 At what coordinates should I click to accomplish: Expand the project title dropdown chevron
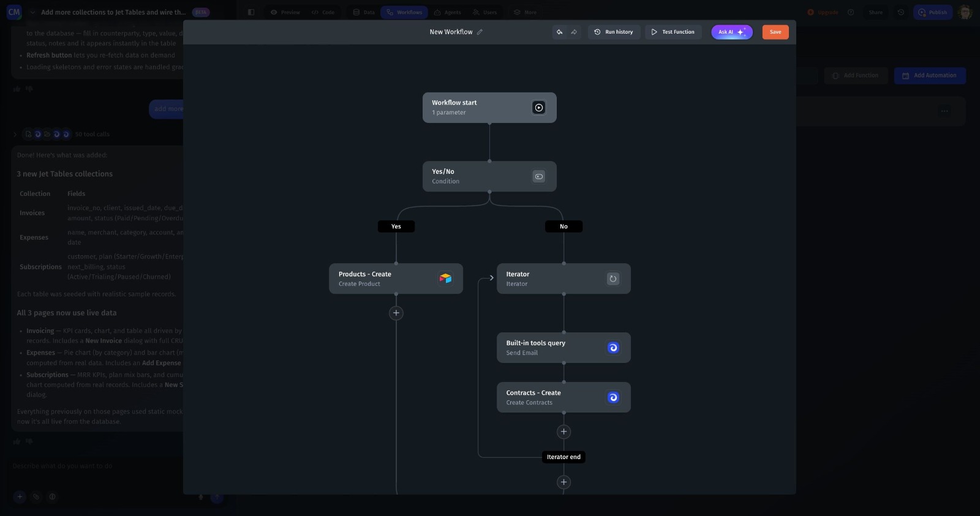(x=32, y=12)
